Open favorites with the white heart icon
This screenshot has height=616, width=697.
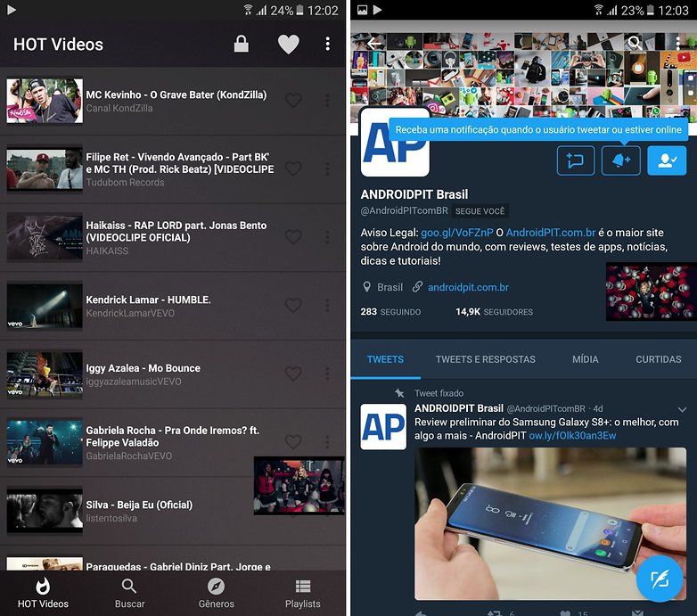289,44
